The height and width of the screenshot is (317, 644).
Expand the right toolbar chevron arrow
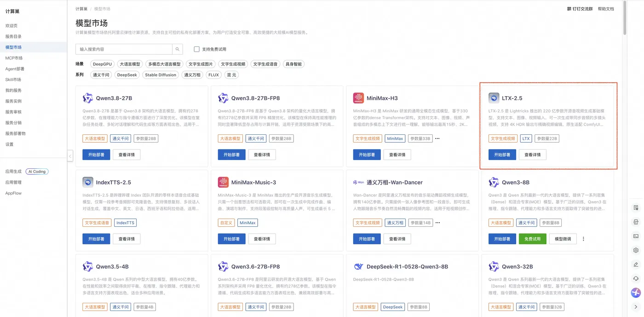point(636,307)
